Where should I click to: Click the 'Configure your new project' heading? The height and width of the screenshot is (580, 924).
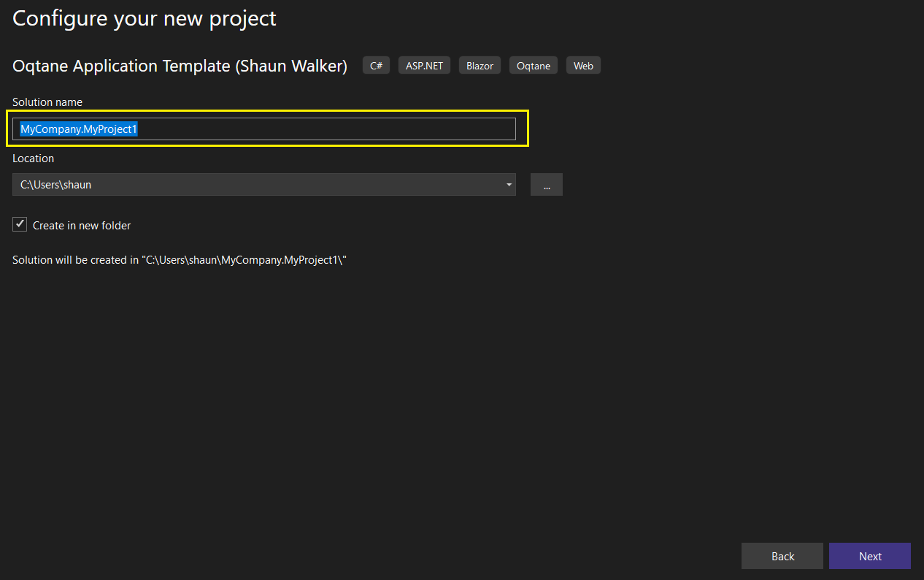pos(145,18)
